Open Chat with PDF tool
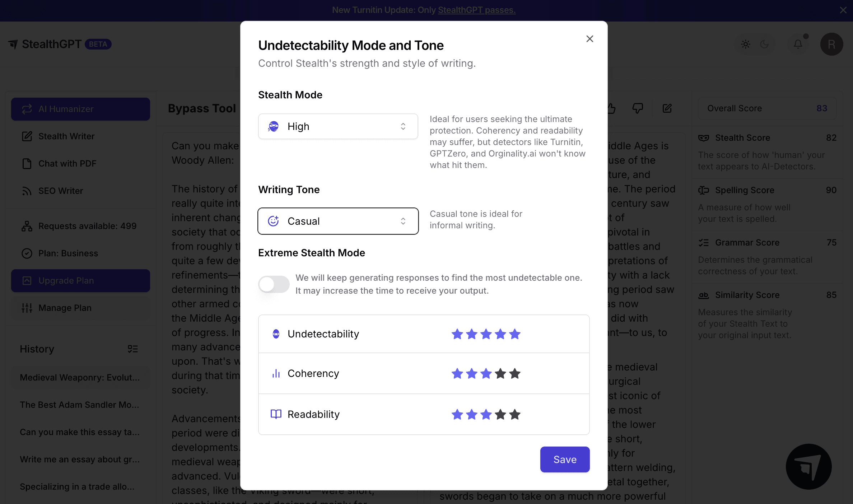853x504 pixels. pyautogui.click(x=67, y=164)
